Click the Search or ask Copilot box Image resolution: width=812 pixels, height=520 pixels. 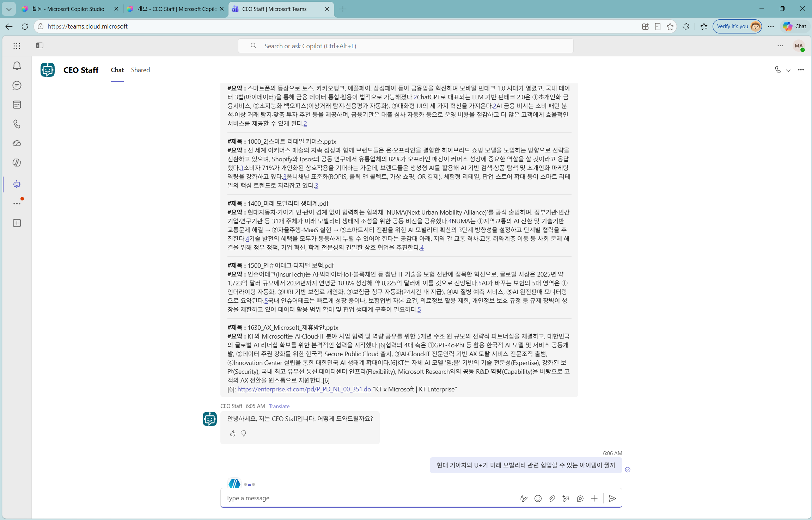[405, 46]
